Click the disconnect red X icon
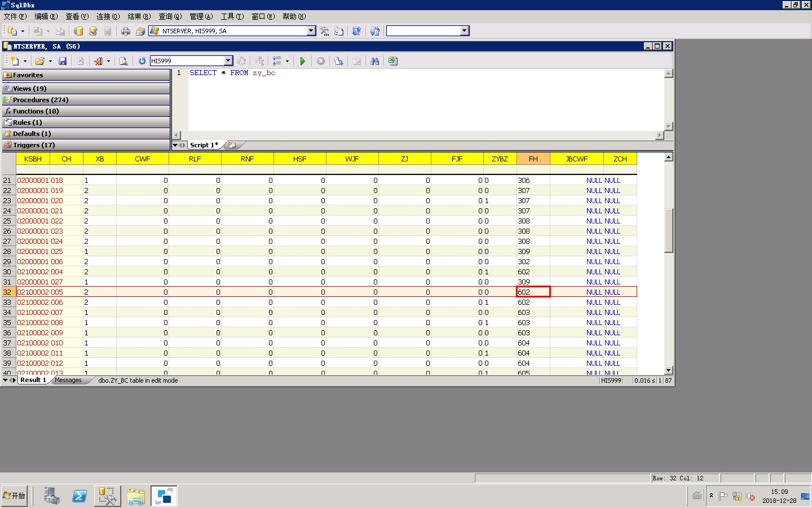 (99, 61)
